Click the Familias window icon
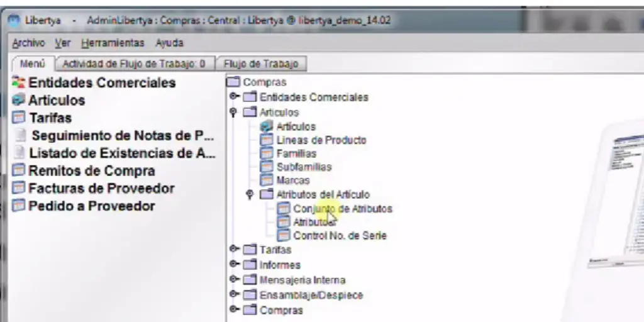Screen dimensions: 644x322 click(267, 153)
